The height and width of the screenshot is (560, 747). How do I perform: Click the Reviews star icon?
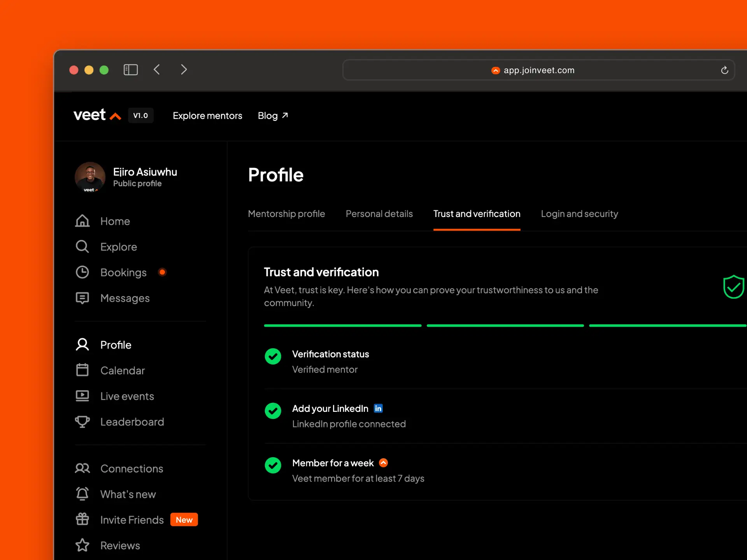pyautogui.click(x=82, y=545)
